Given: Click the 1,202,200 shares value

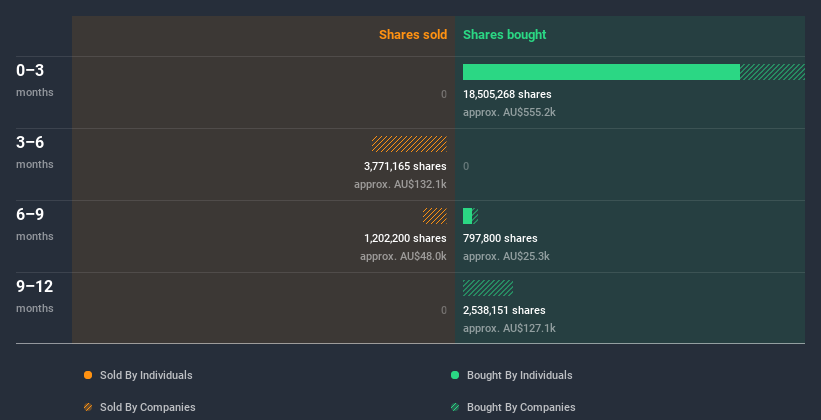Looking at the screenshot, I should pos(405,238).
